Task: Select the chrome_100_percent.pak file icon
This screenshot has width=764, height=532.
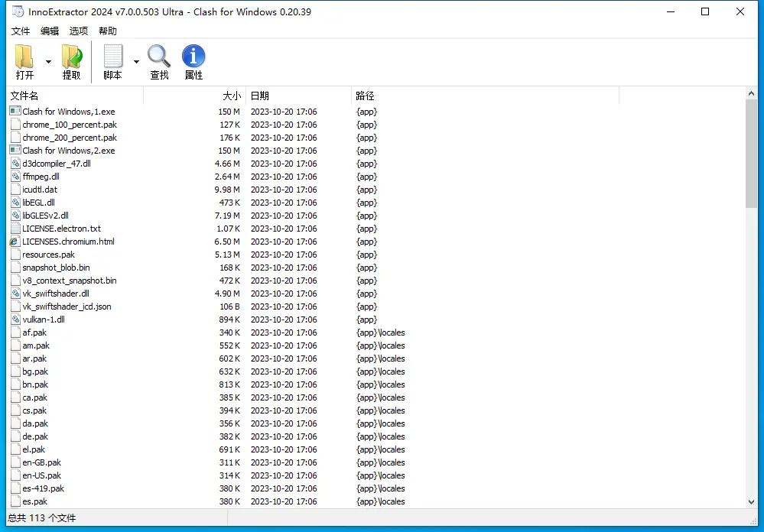Action: (x=15, y=125)
